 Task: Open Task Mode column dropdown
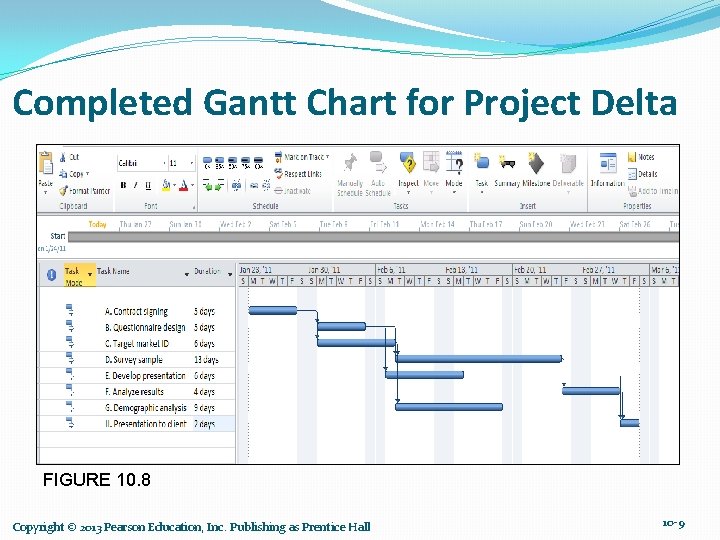click(x=90, y=274)
